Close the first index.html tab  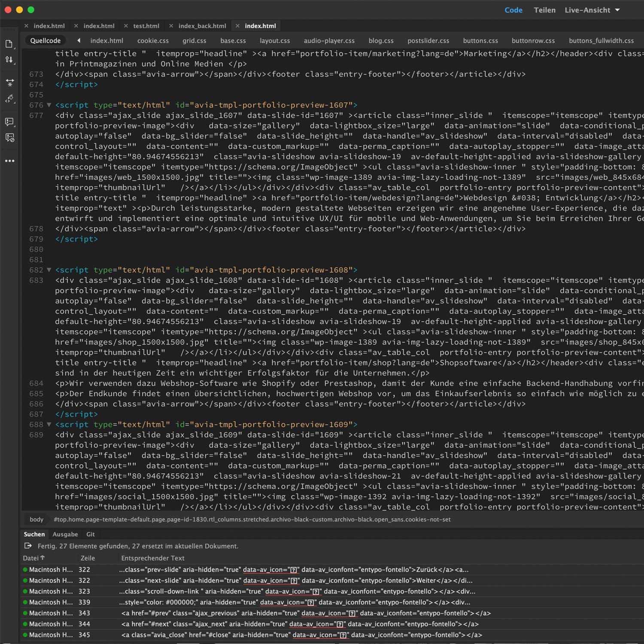click(x=26, y=26)
